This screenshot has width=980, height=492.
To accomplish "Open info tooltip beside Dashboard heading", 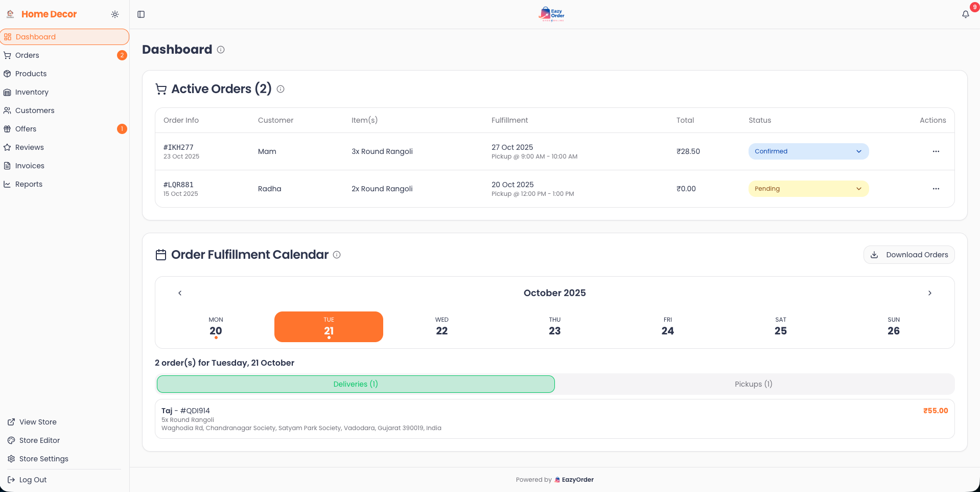I will (x=220, y=50).
